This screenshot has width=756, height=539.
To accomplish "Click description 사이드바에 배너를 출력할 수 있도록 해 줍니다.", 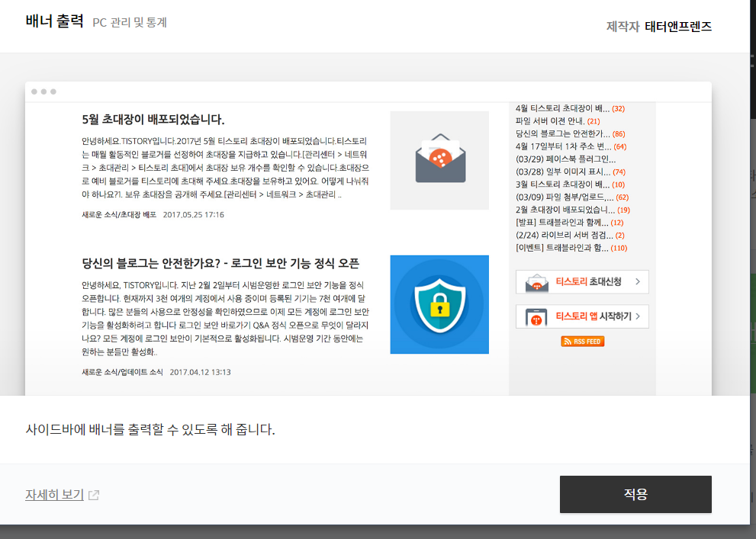I will [x=150, y=430].
